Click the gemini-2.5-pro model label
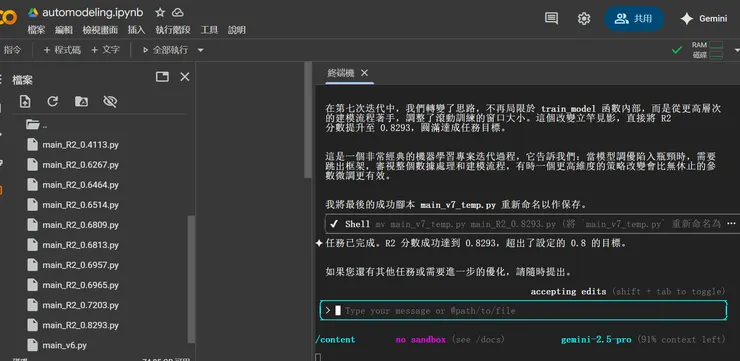740x361 pixels. (x=596, y=340)
